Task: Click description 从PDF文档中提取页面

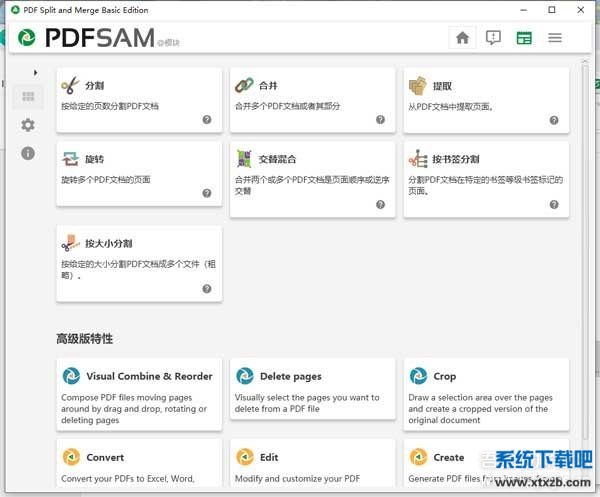Action: pos(451,107)
